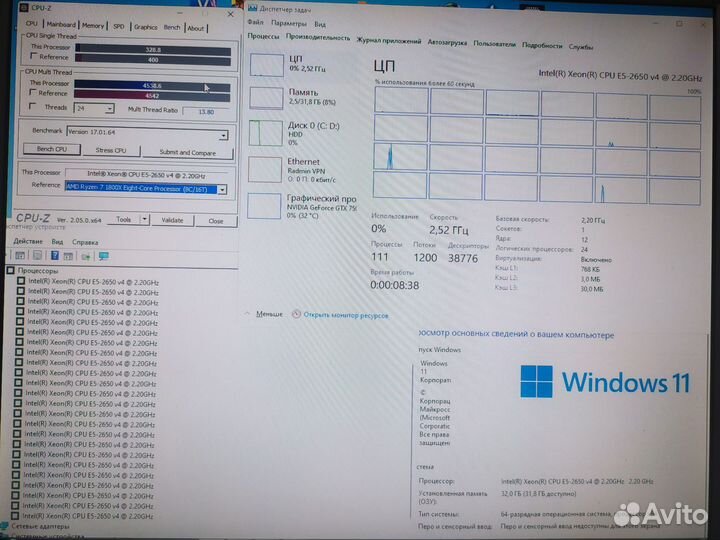Click the Task Manager title bar icon

tap(253, 8)
